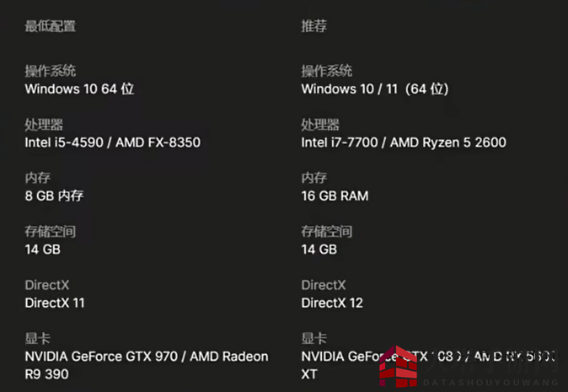Click Intel i7-7700 / AMD Ryzen 5 2600
This screenshot has width=568, height=392.
404,142
